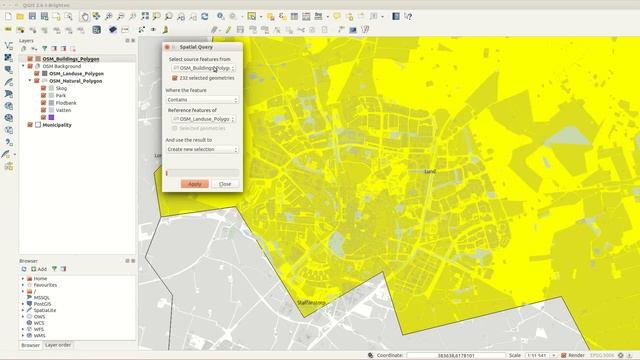Toggle the Render checkbox in status bar
The width and height of the screenshot is (640, 360).
coord(564,356)
